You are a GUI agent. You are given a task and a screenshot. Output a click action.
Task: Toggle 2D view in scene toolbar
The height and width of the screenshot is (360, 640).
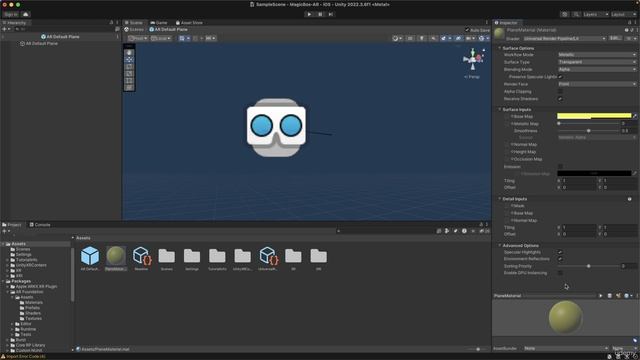(x=410, y=38)
